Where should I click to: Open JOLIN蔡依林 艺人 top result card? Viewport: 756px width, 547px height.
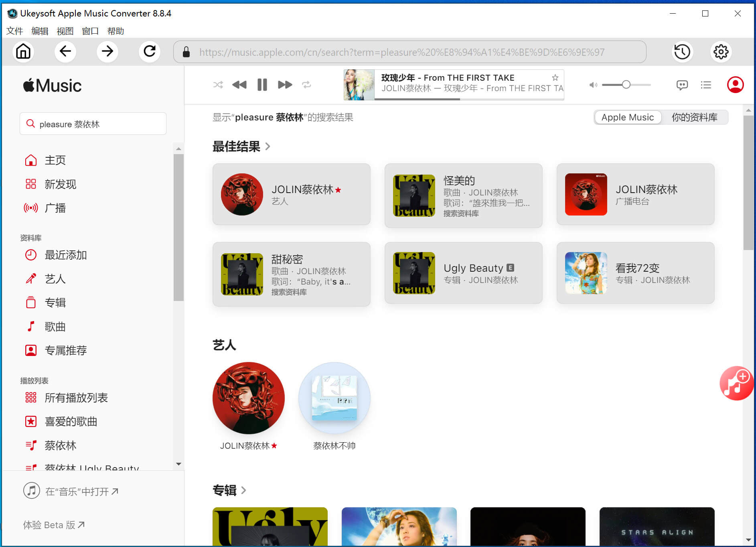(x=292, y=194)
